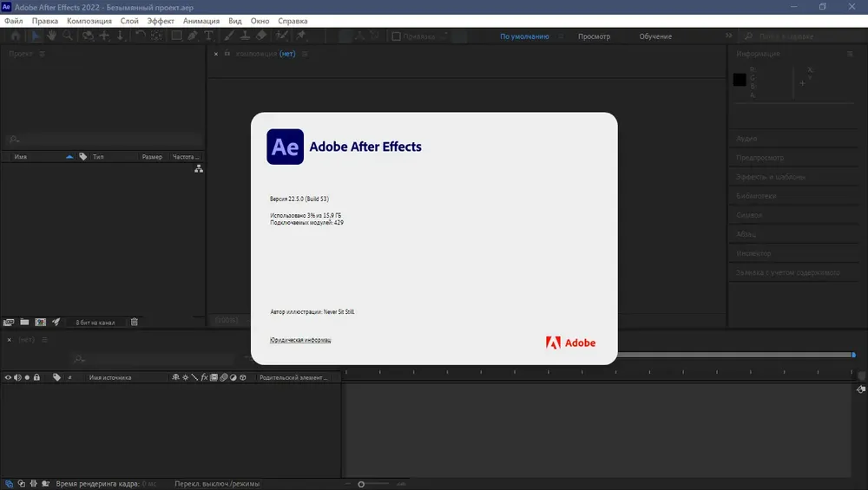Toggle the composition panel lock icon
This screenshot has width=868, height=490.
[x=227, y=54]
